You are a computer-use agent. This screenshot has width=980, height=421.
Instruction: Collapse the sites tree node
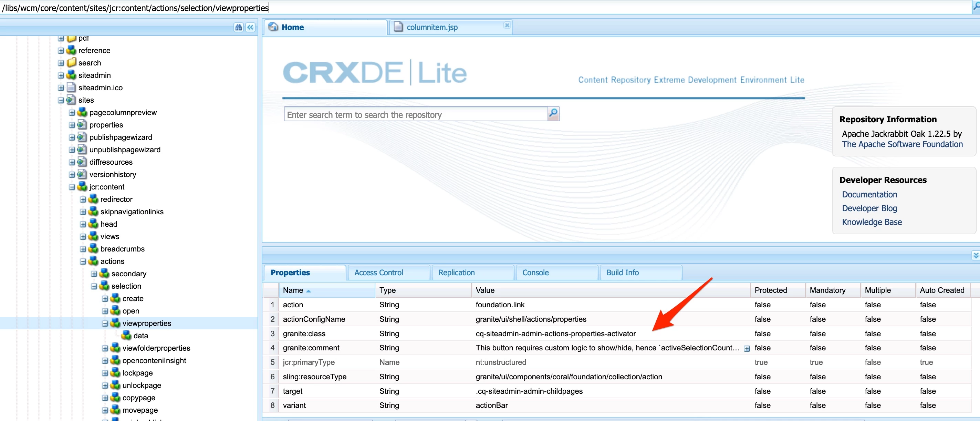[61, 100]
